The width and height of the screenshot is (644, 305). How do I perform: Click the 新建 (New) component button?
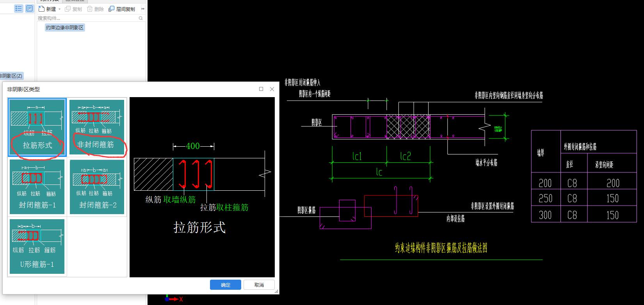pos(48,9)
